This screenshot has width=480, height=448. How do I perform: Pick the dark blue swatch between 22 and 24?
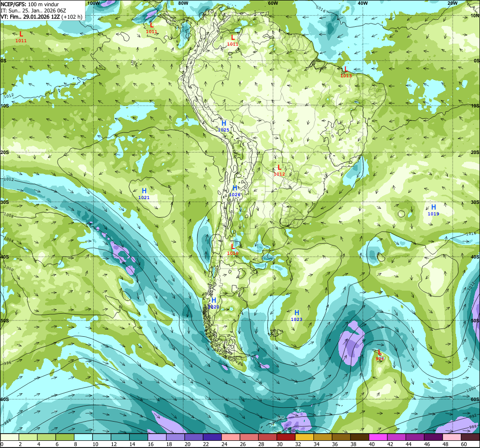(x=213, y=437)
